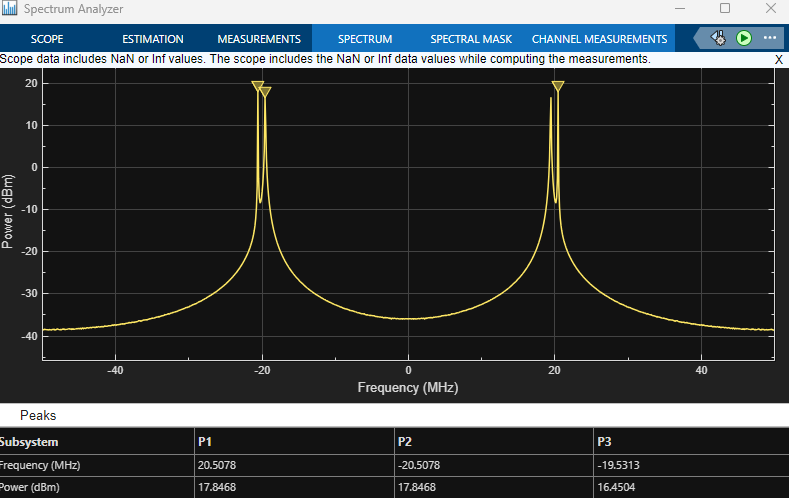The width and height of the screenshot is (789, 498).
Task: Dismiss the NaN or Inf warning banner
Action: coord(779,60)
